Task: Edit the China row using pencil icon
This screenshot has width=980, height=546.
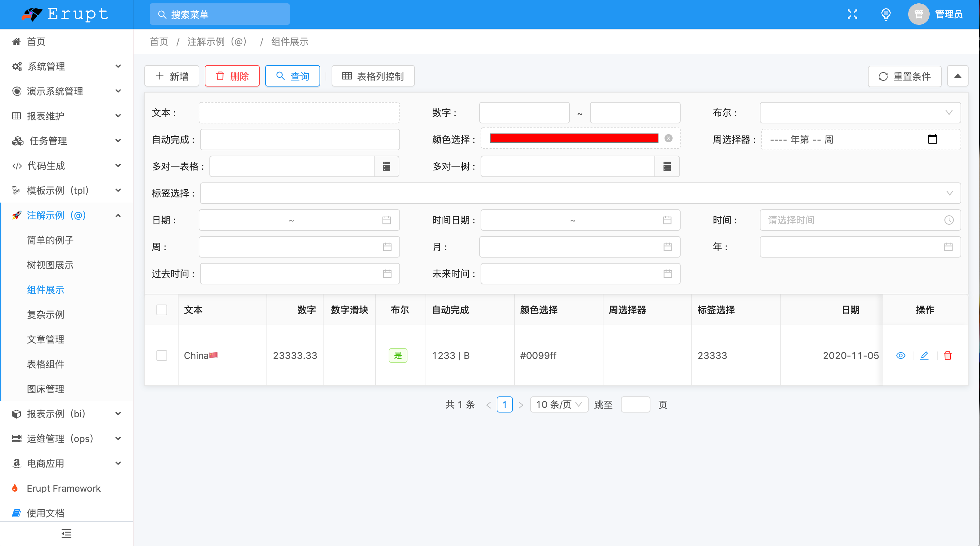Action: coord(925,356)
